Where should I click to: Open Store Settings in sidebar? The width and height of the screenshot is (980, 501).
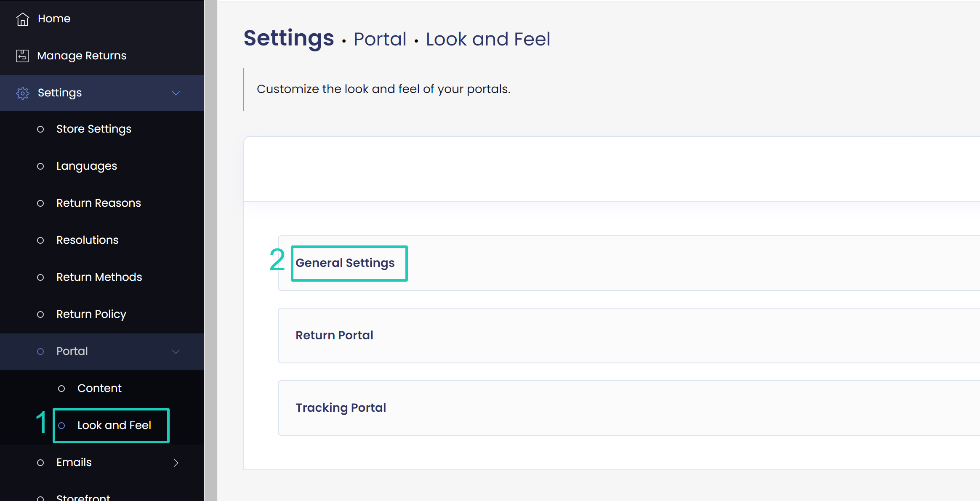coord(94,129)
